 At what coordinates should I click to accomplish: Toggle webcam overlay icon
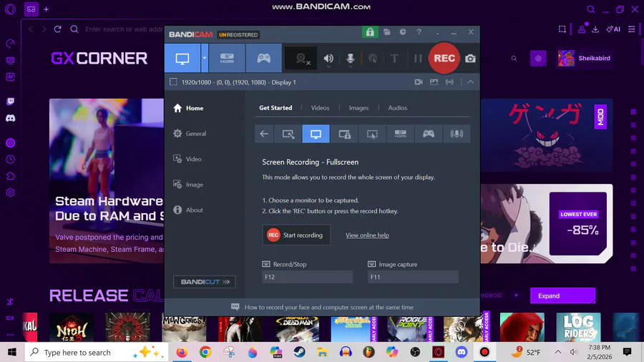click(301, 59)
